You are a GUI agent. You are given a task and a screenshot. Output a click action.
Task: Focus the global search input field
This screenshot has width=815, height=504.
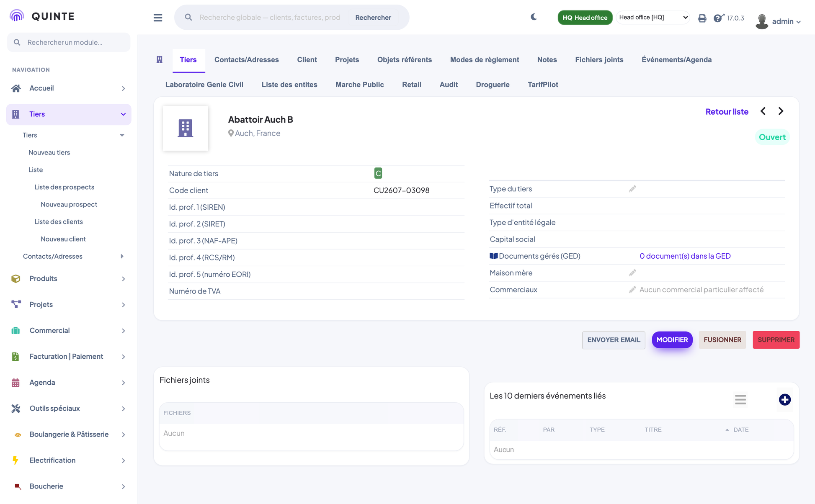tap(270, 17)
